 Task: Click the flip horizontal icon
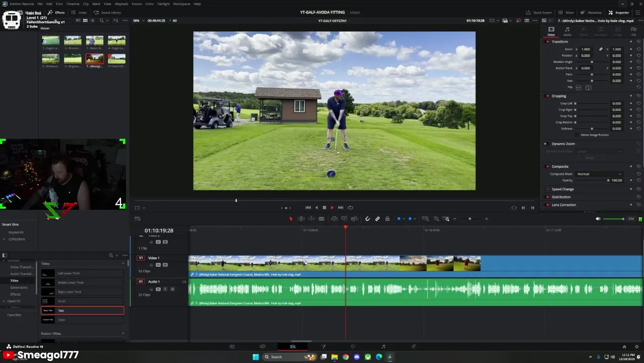point(579,87)
